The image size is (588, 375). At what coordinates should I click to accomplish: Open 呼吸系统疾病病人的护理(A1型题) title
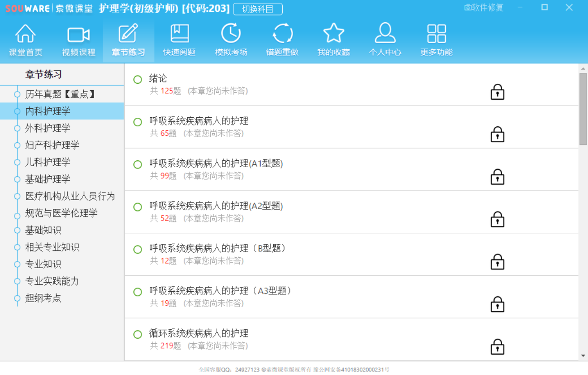(216, 163)
